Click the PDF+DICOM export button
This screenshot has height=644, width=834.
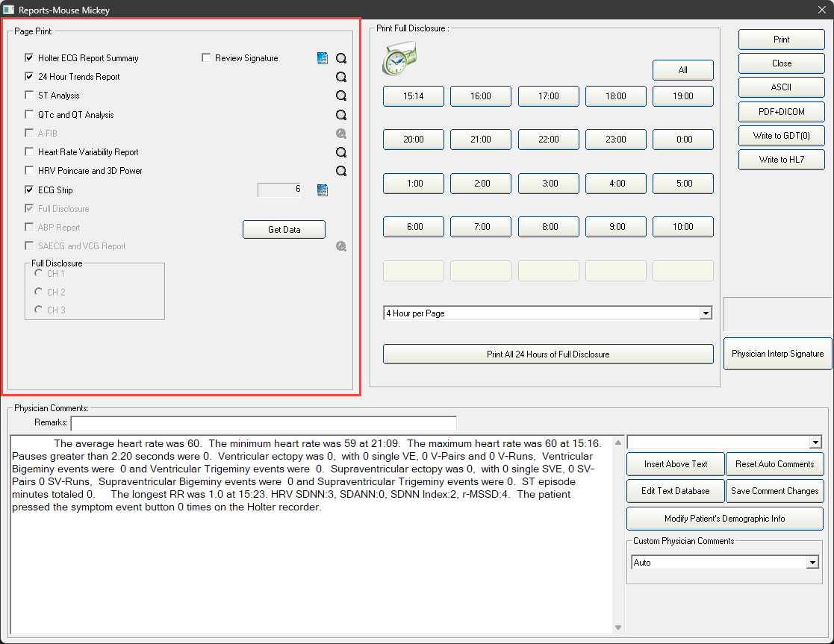click(782, 111)
